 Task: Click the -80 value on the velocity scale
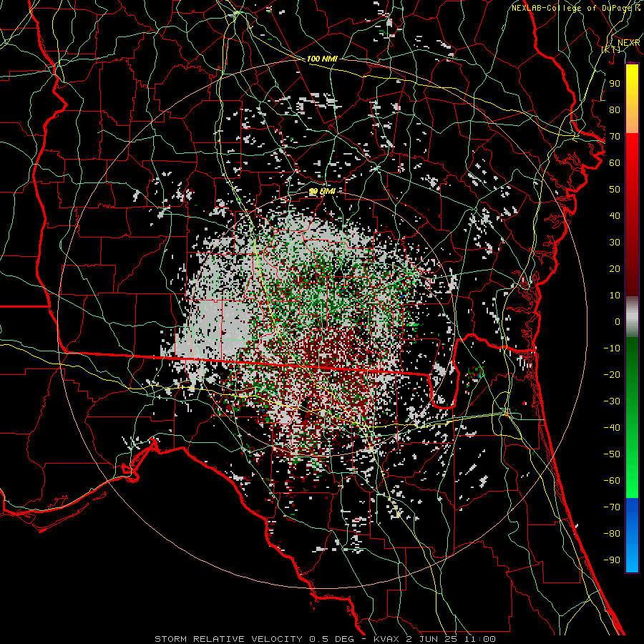(612, 534)
